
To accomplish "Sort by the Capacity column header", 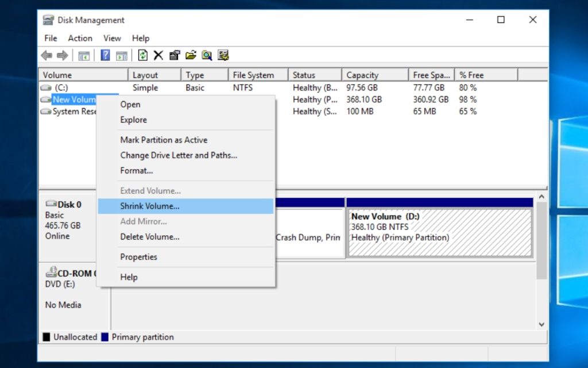I will tap(376, 75).
